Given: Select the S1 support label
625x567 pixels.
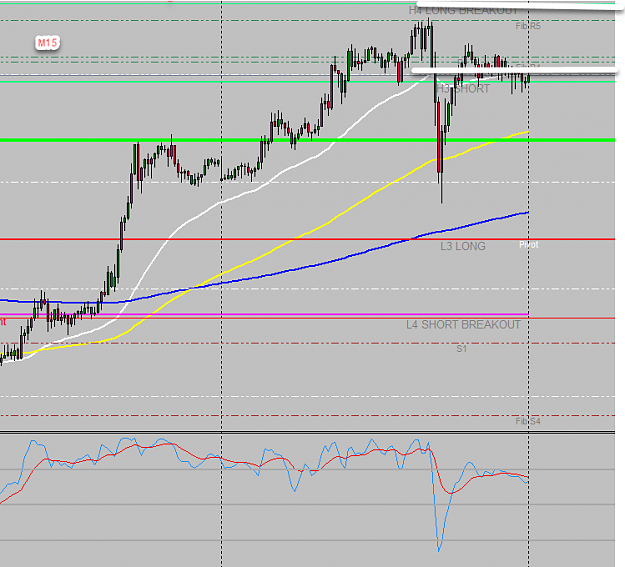Looking at the screenshot, I should click(x=462, y=349).
